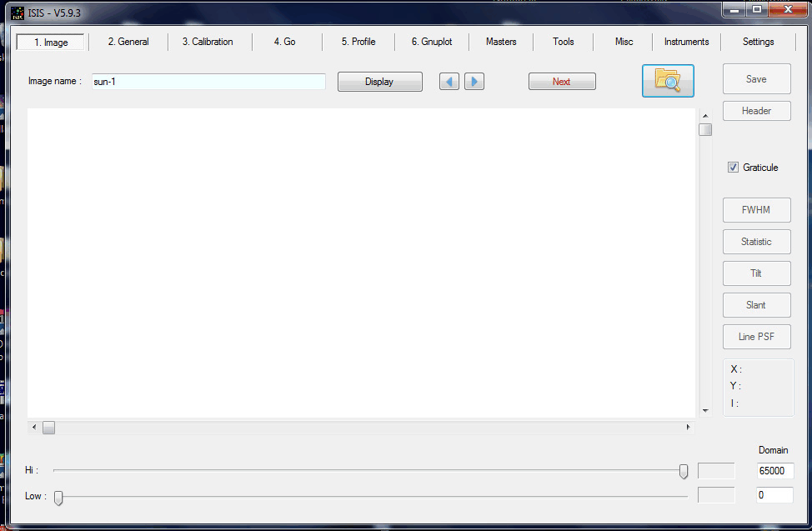Click the ISIS application icon in title bar
The image size is (812, 531).
pyautogui.click(x=17, y=13)
